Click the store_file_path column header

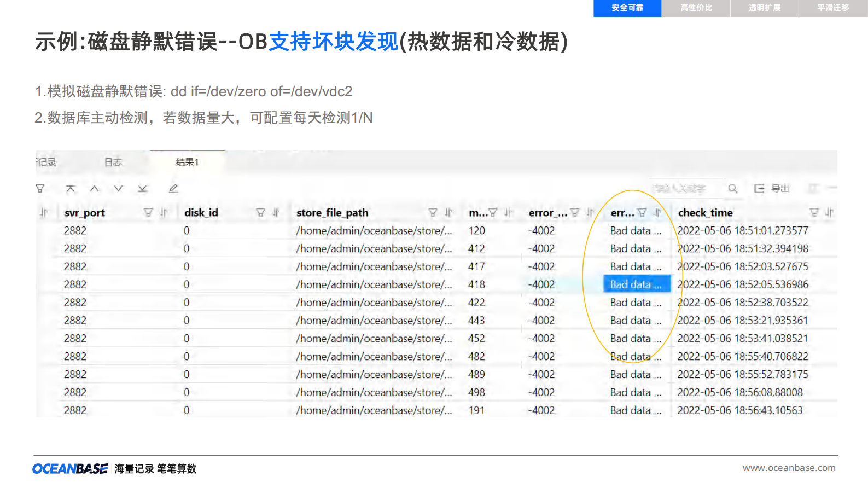click(x=332, y=213)
